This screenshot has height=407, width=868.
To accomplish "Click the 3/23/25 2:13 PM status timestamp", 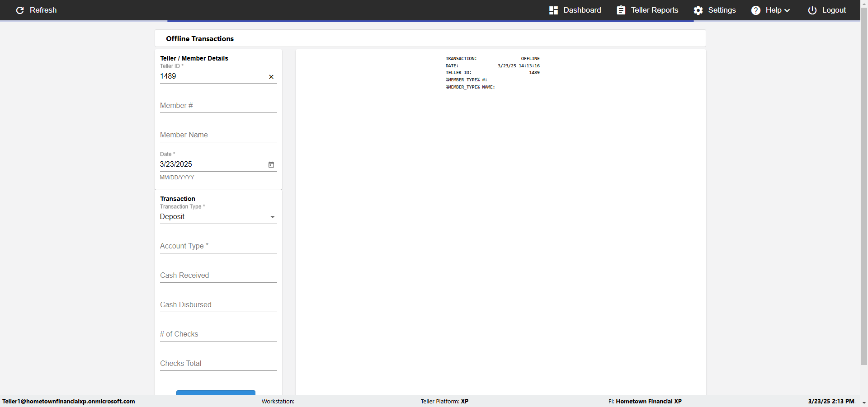I will click(x=831, y=401).
